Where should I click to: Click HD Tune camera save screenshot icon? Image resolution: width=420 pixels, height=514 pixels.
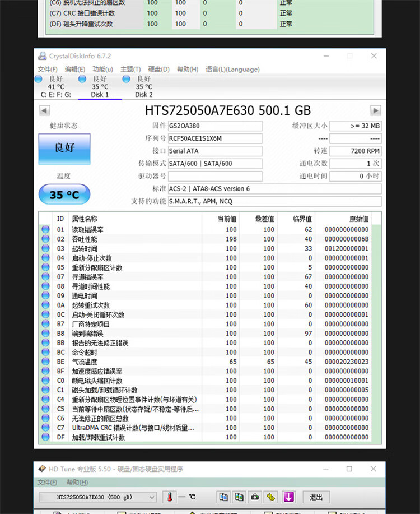click(x=255, y=497)
